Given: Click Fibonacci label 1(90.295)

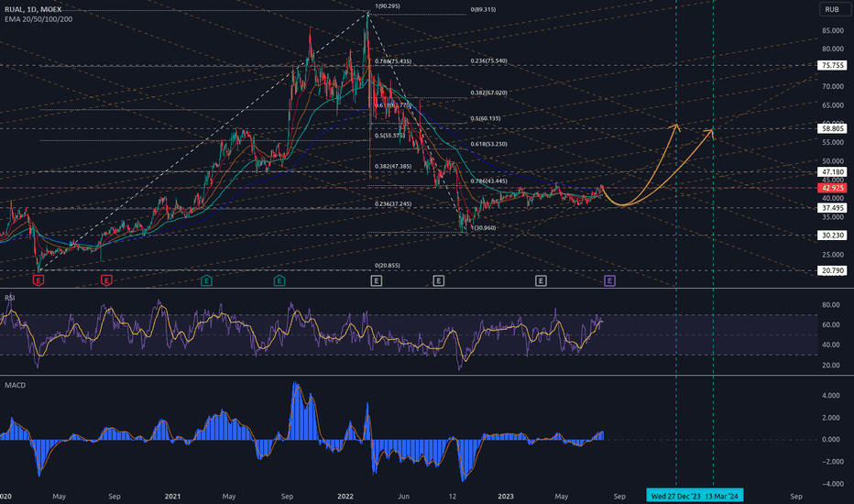Looking at the screenshot, I should 388,6.
